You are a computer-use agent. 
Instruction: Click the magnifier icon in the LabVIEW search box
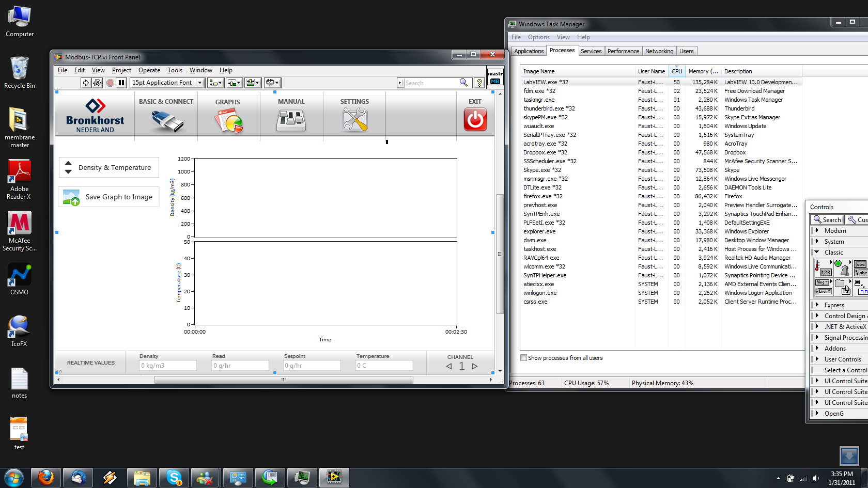[463, 83]
